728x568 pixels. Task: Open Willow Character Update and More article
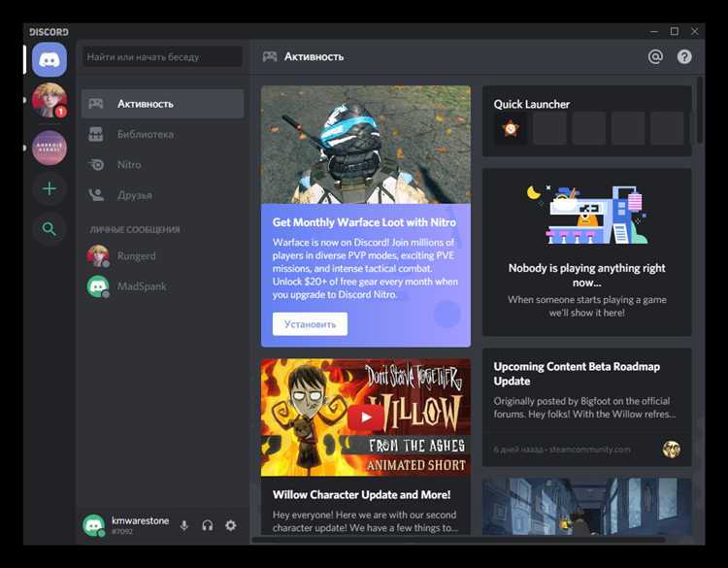(362, 494)
